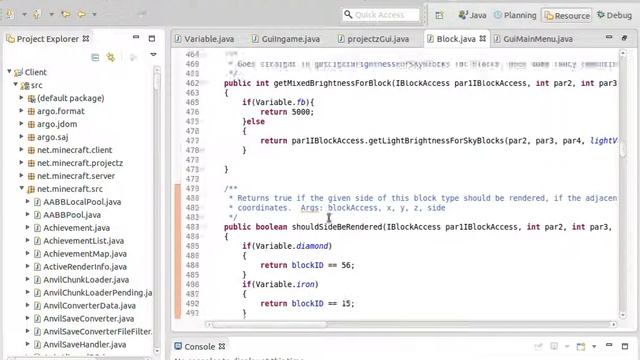The image size is (640, 360).
Task: Select ActiveRenderInfo.java file
Action: click(x=85, y=267)
